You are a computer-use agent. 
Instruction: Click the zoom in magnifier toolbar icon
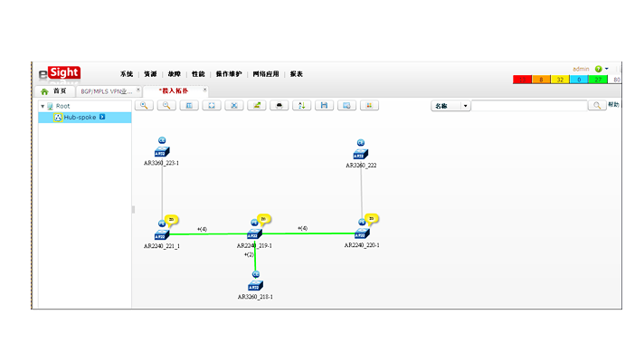[144, 106]
